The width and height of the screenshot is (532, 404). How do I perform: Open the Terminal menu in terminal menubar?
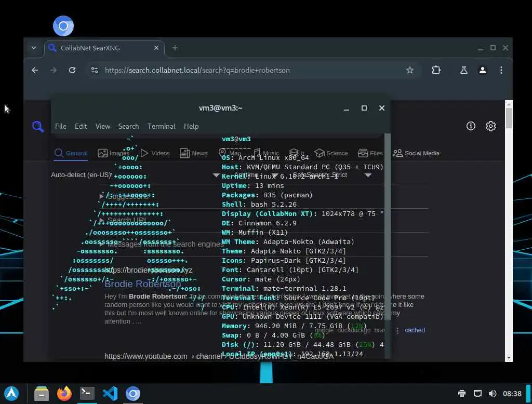pyautogui.click(x=162, y=126)
